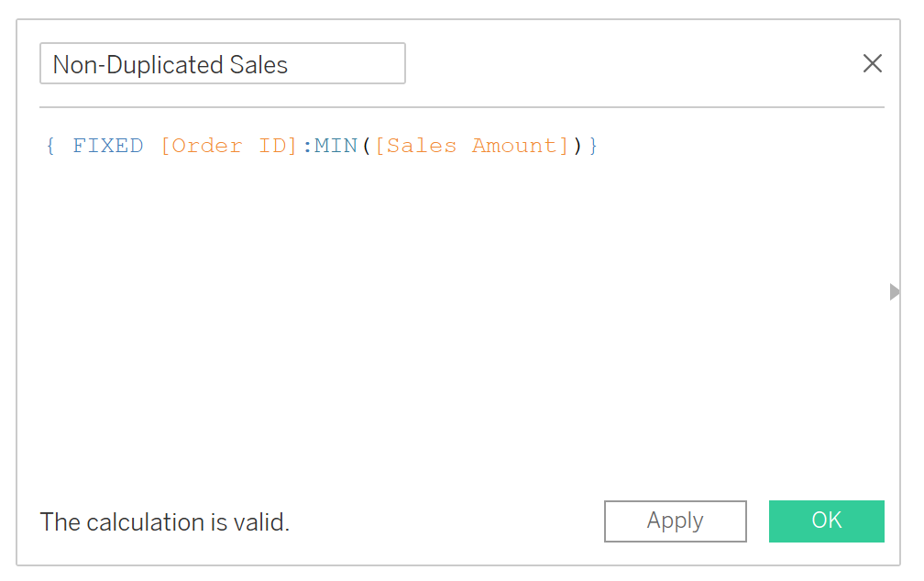Select the [Sales Amount] field reference
The height and width of the screenshot is (581, 924).
[472, 146]
